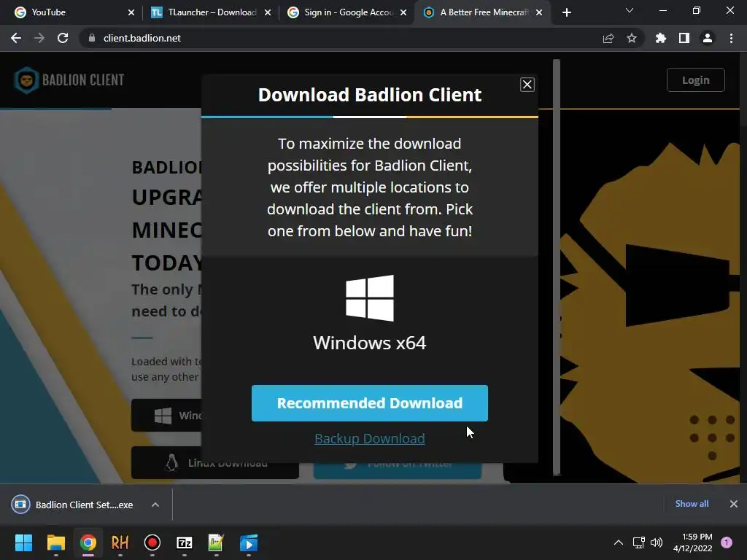
Task: View site information via the lock icon
Action: [x=92, y=38]
